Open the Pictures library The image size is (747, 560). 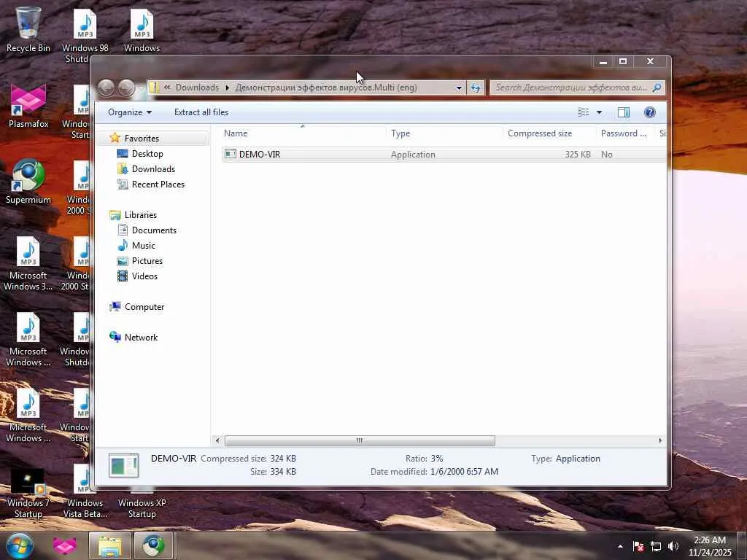(x=147, y=261)
